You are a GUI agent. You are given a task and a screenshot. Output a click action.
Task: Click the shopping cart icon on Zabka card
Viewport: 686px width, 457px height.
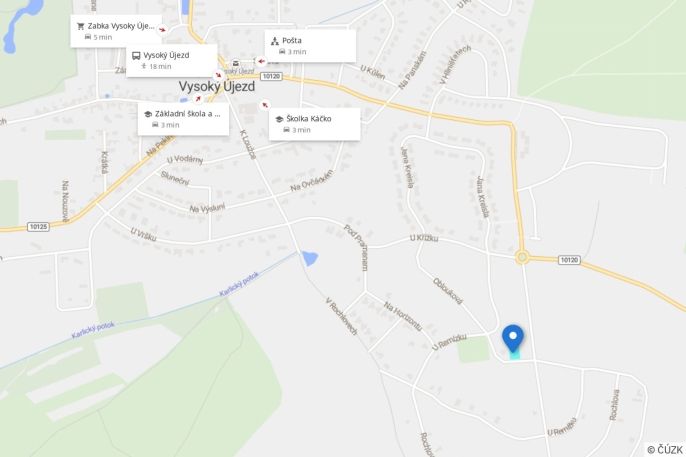coord(80,26)
